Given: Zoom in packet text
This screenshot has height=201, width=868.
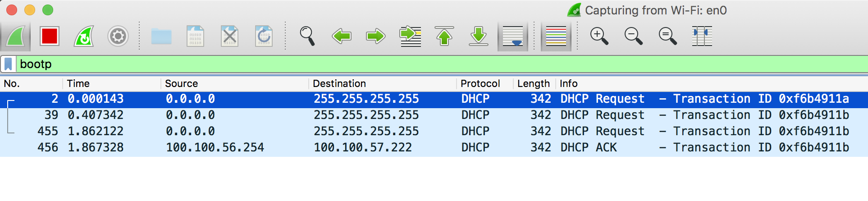Looking at the screenshot, I should [x=599, y=36].
